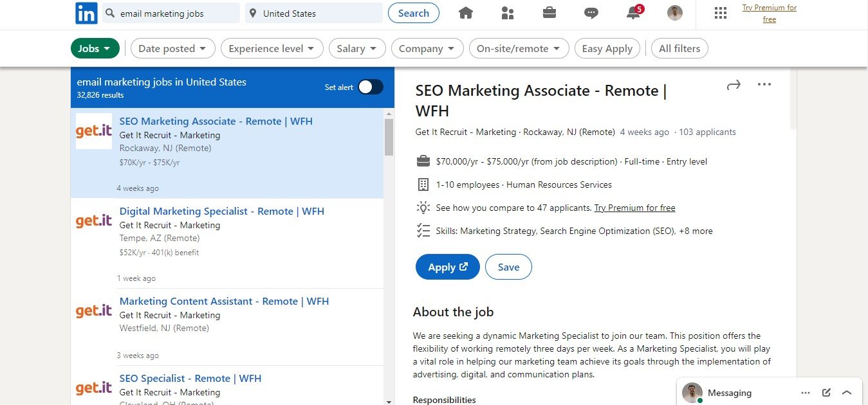Click 'Westfield, NJ (Remote)' location text
Viewport: 868px width, 405px height.
point(164,328)
